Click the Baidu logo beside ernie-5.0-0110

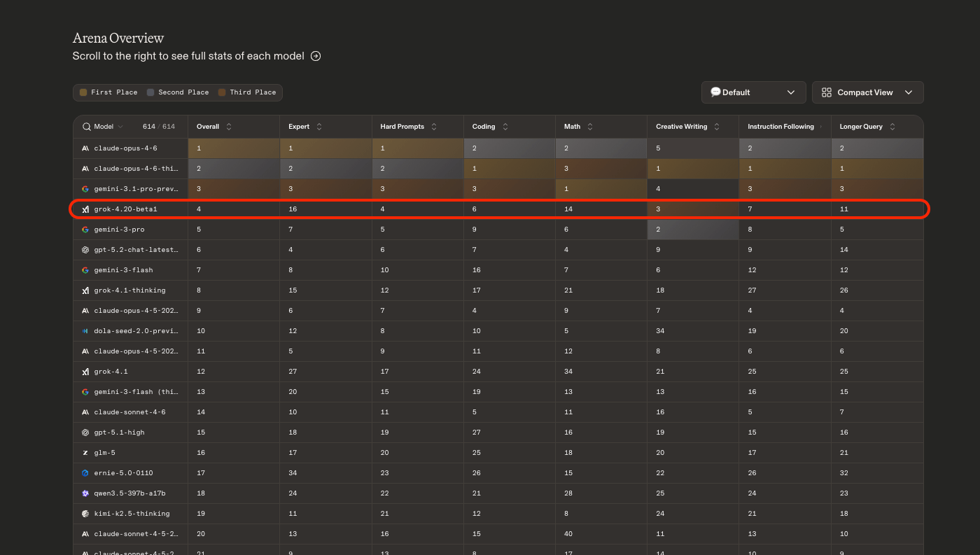coord(85,473)
